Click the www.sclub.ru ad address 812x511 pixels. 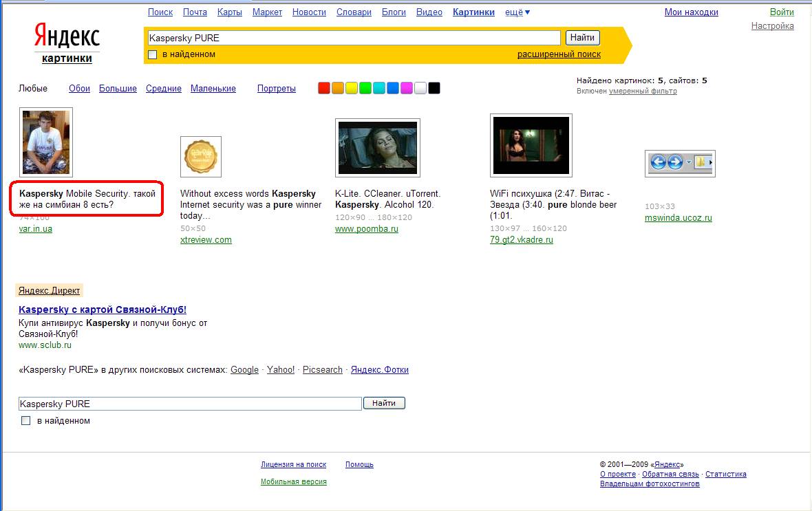coord(45,345)
